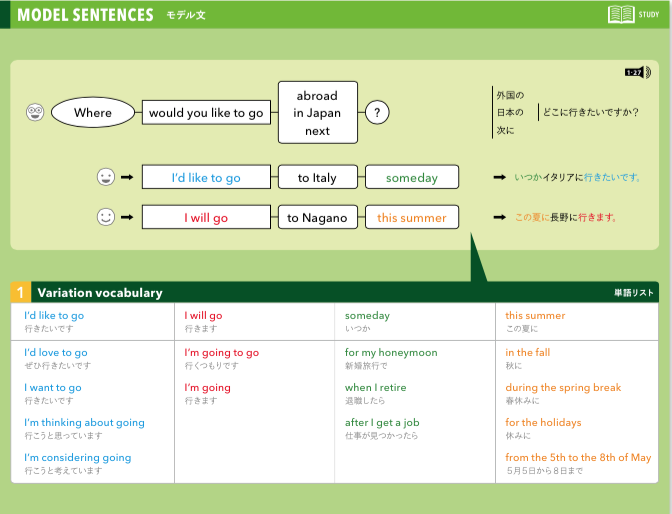Click the 'モデル文' subtitle

click(186, 15)
